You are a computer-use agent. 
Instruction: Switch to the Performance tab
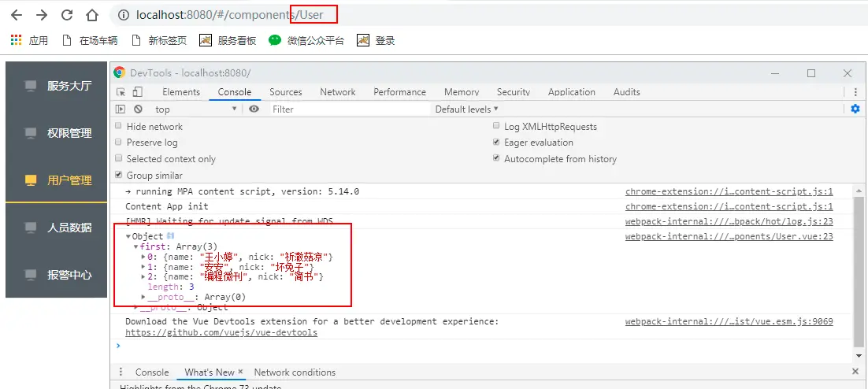coord(399,92)
